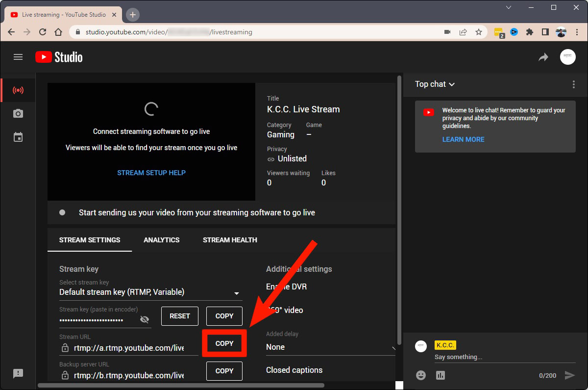
Task: Create a poll using the chat poll icon
Action: tap(440, 375)
